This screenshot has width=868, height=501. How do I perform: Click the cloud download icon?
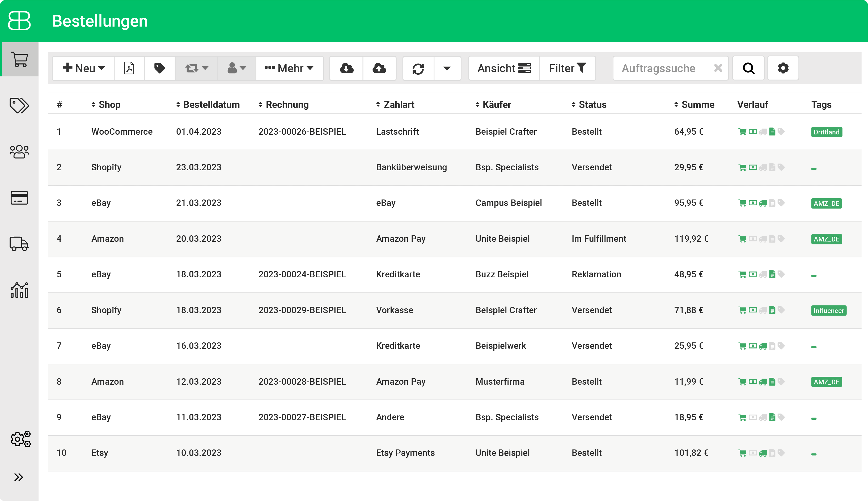(346, 68)
